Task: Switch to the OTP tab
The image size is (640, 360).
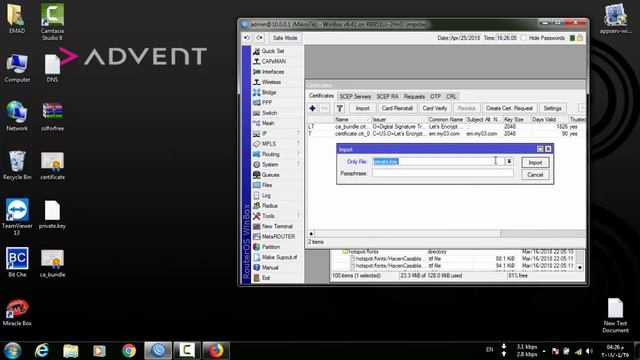Action: coord(435,96)
